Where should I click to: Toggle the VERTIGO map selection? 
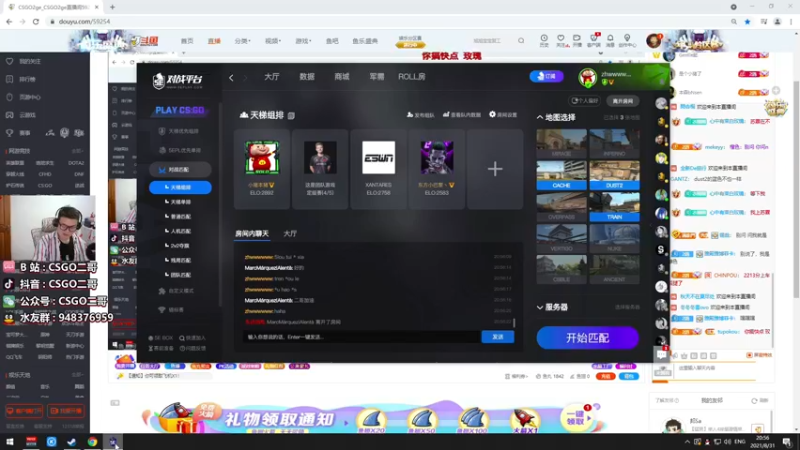coord(561,238)
